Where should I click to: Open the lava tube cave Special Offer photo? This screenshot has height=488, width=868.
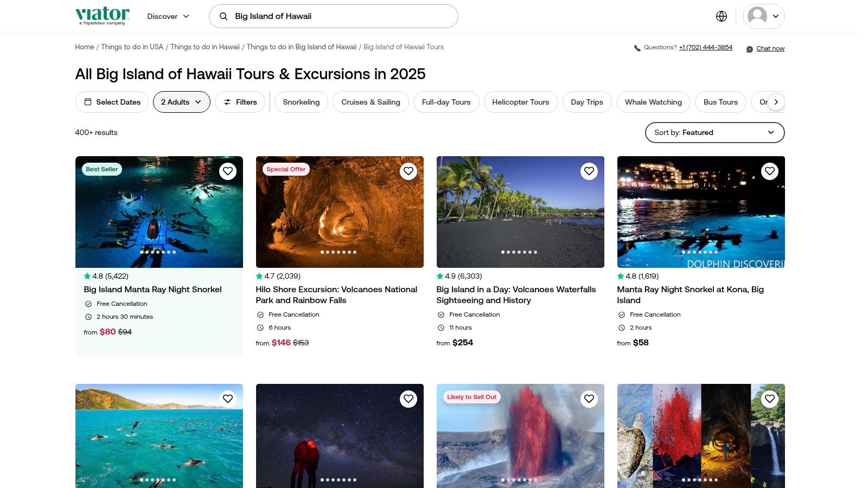340,212
